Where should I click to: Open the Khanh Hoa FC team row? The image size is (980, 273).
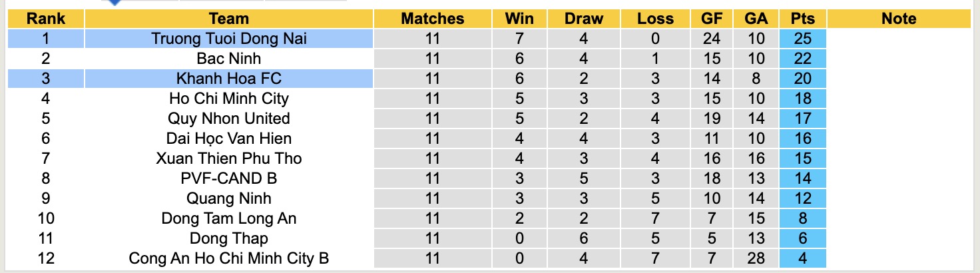(x=228, y=79)
